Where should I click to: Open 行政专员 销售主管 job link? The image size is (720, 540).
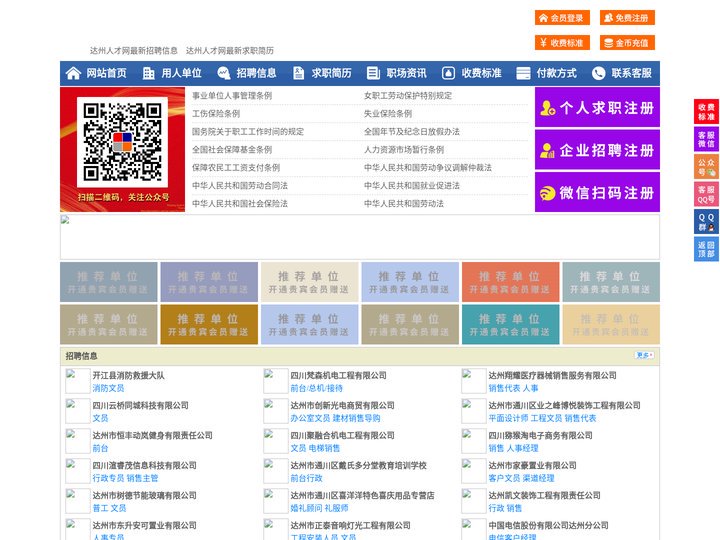click(x=125, y=478)
